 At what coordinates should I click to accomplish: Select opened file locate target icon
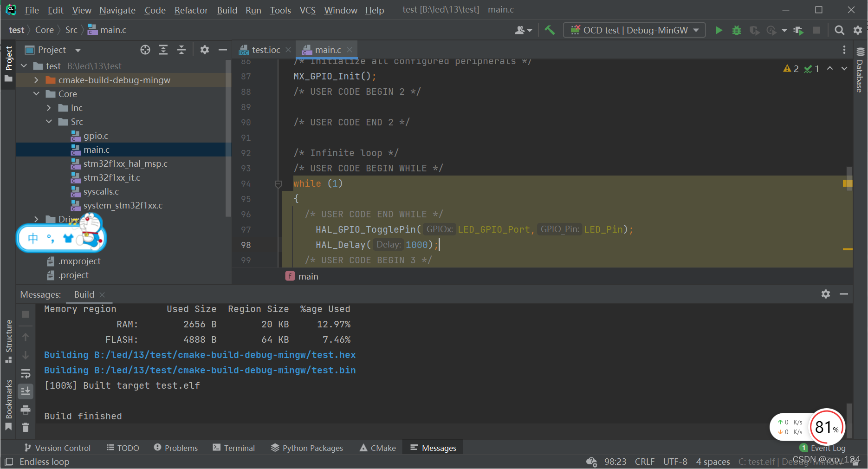(x=145, y=50)
